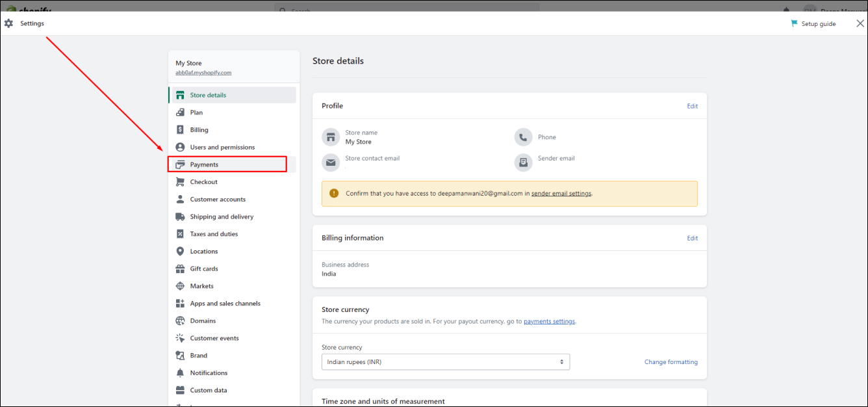Click the Locations pin icon
This screenshot has width=868, height=407.
coord(181,251)
